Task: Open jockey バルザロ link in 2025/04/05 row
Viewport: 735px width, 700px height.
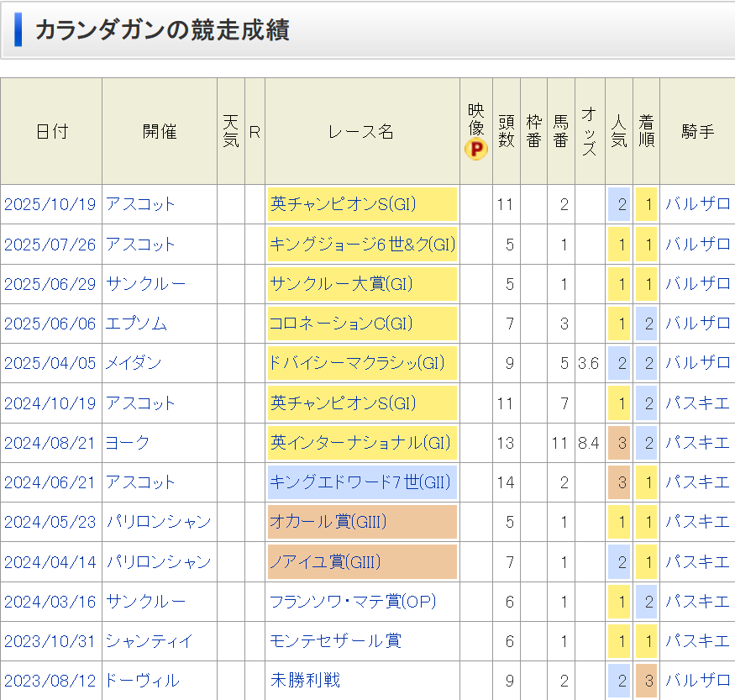Action: [x=698, y=363]
